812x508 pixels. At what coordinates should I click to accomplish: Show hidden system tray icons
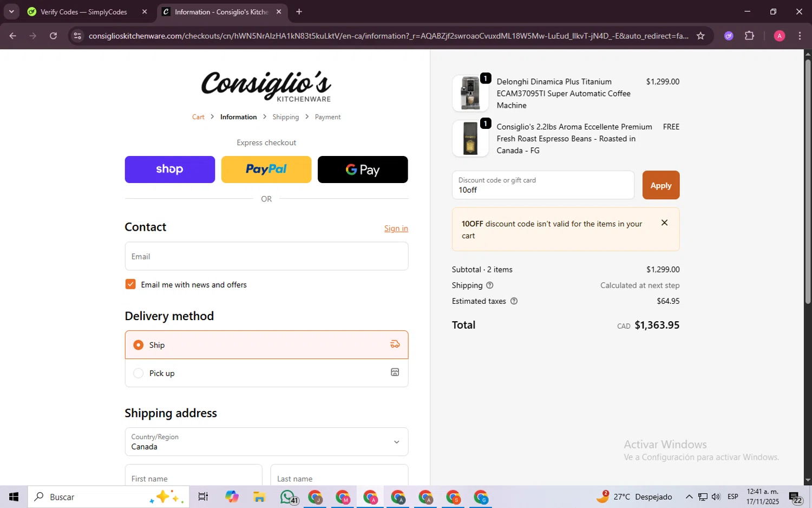pos(689,497)
